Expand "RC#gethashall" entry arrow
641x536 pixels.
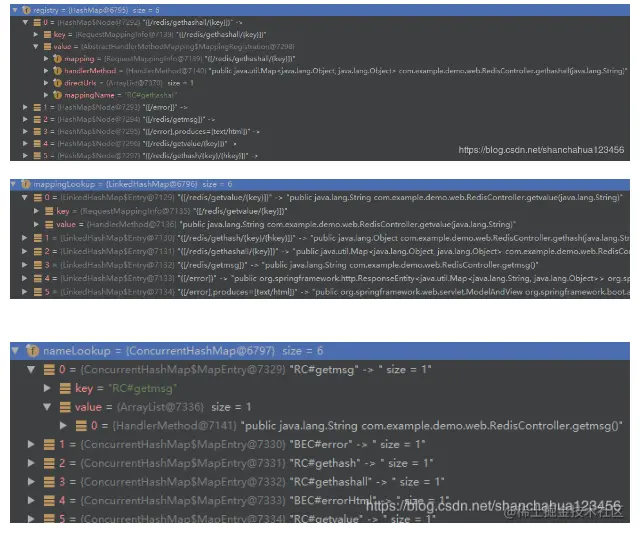[31, 482]
